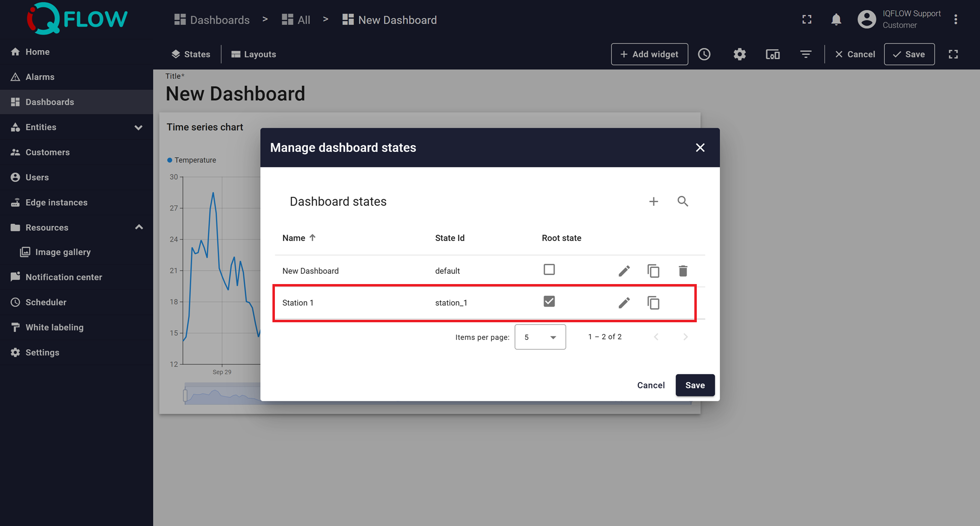980x526 pixels.
Task: Uncheck Root state box for Station 1
Action: 549,302
